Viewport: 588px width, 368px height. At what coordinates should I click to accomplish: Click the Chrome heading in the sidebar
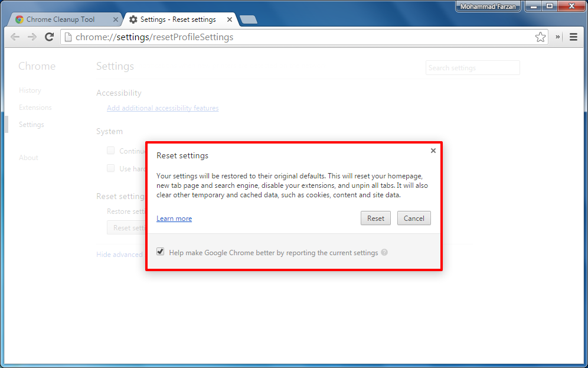(37, 66)
